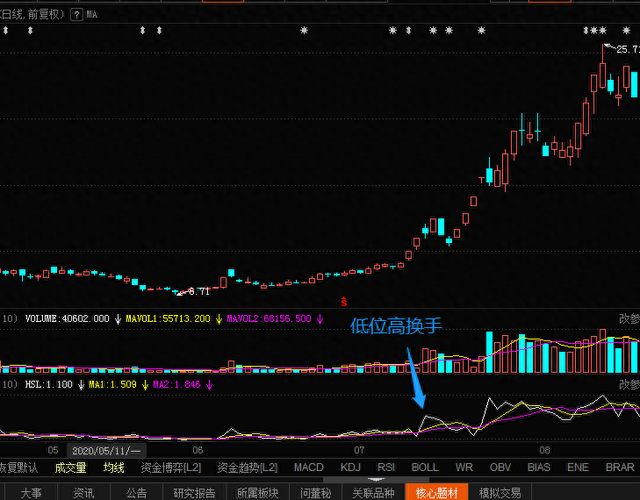Toggle the 均线 moving average indicator
Screen dimensions: 640x500
tap(115, 467)
